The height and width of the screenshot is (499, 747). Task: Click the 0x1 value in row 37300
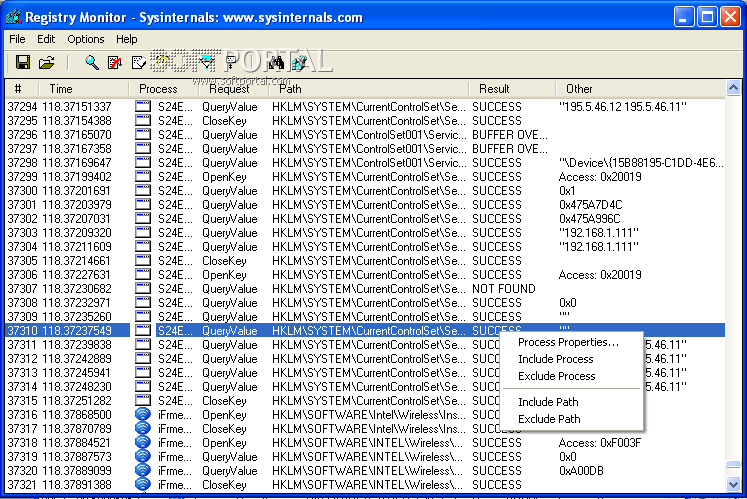pyautogui.click(x=567, y=191)
